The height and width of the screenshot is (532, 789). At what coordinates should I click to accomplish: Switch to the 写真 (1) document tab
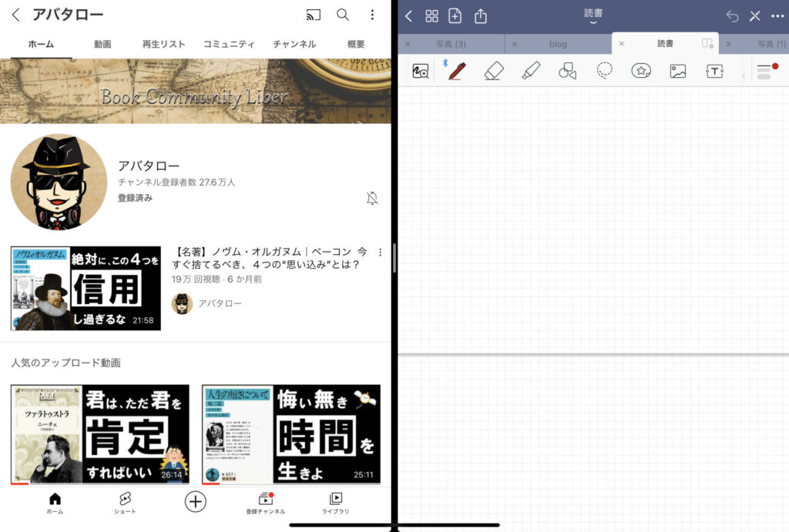(771, 44)
